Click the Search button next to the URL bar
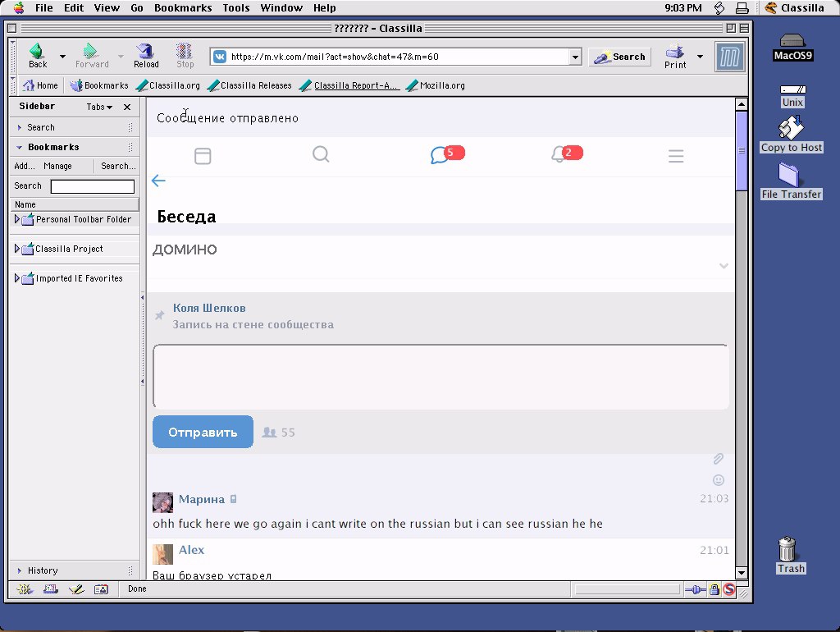The height and width of the screenshot is (632, 840). (x=620, y=57)
